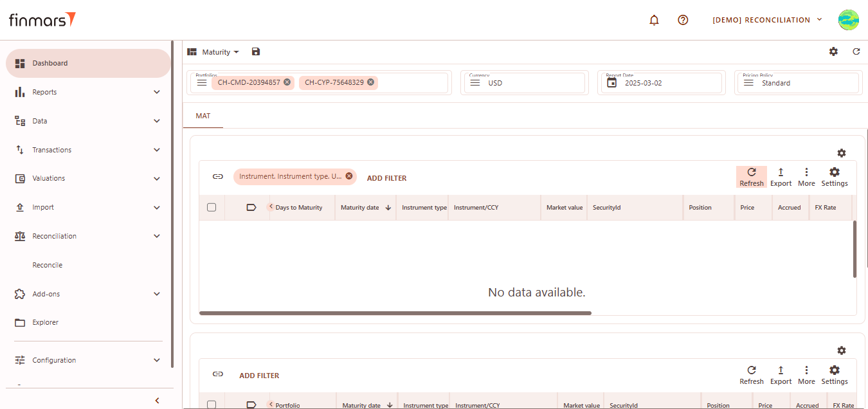Remove the Instrument type filter chip
This screenshot has width=868, height=409.
coord(349,176)
